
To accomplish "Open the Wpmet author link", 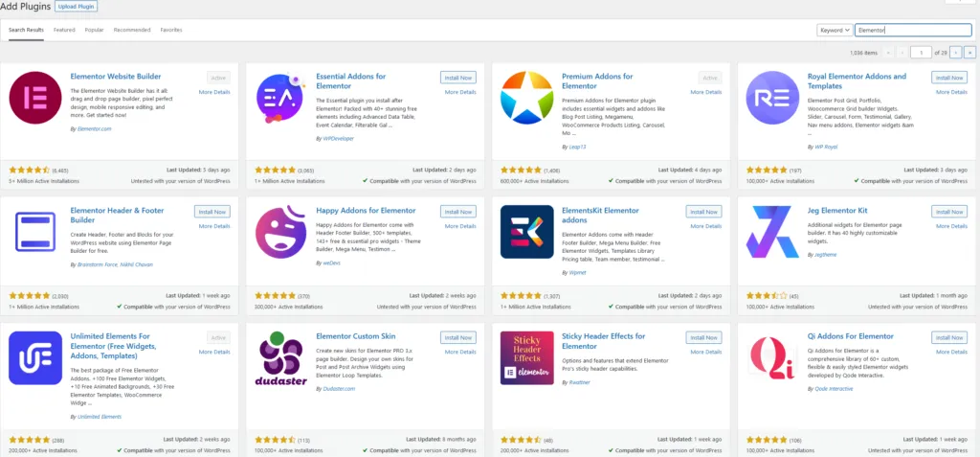I will pos(577,273).
